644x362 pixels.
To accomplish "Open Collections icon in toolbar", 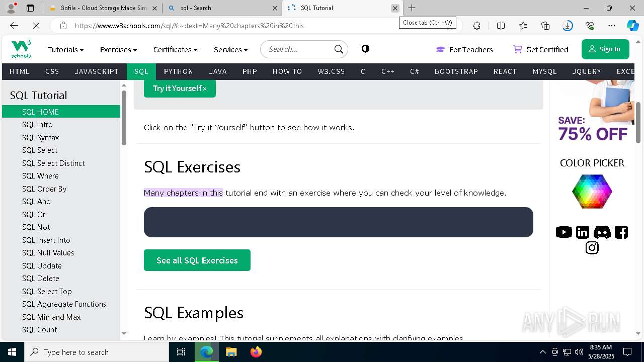I will 545,26.
